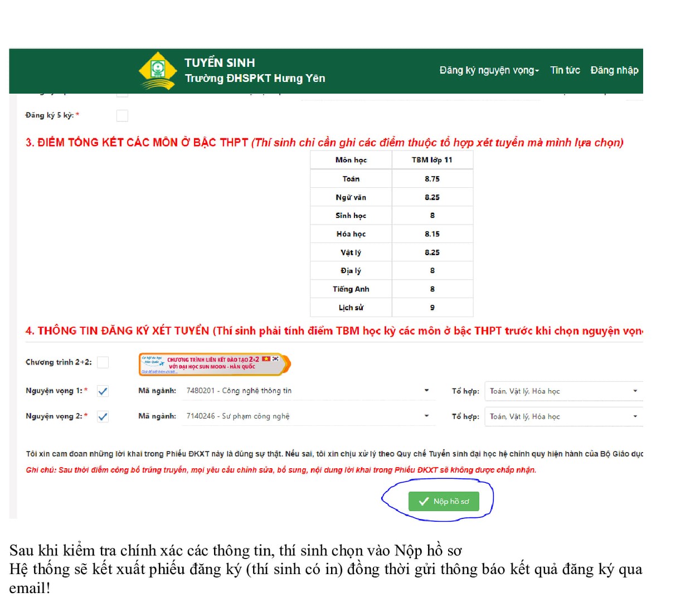The image size is (700, 607).
Task: Open Mã ngành dropdown for Sư phạm công nghệ
Action: pos(308,416)
